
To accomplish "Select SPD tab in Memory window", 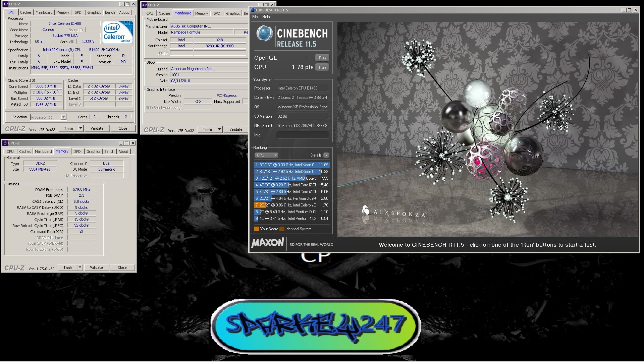I will point(77,152).
